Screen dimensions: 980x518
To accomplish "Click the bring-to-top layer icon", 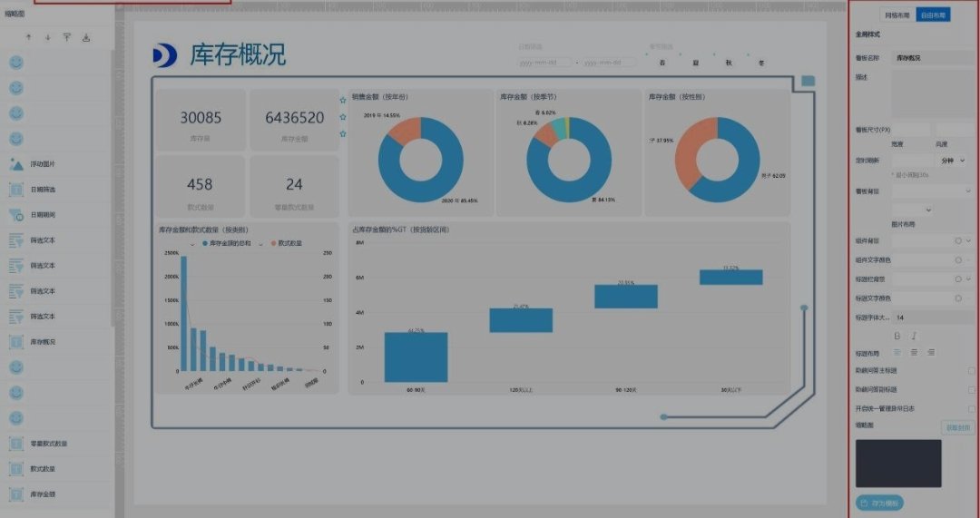I will pyautogui.click(x=66, y=37).
